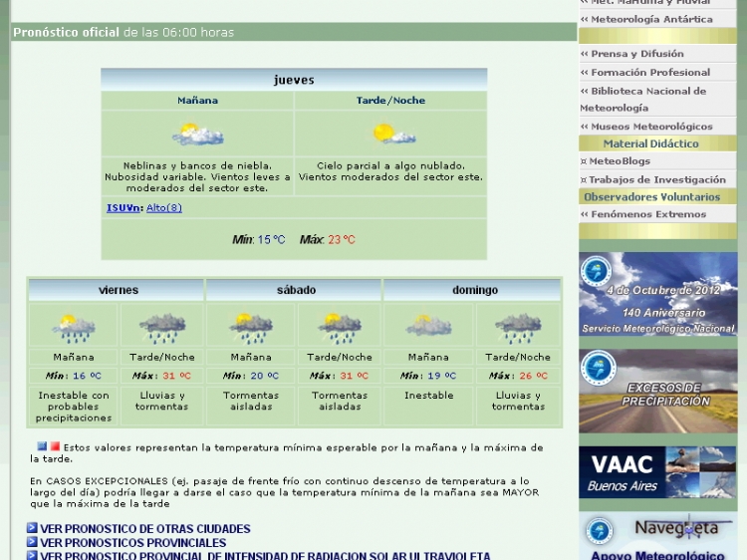Viewport: 747px width, 560px height.
Task: Click the red square maximum temperature legend icon
Action: (x=55, y=446)
